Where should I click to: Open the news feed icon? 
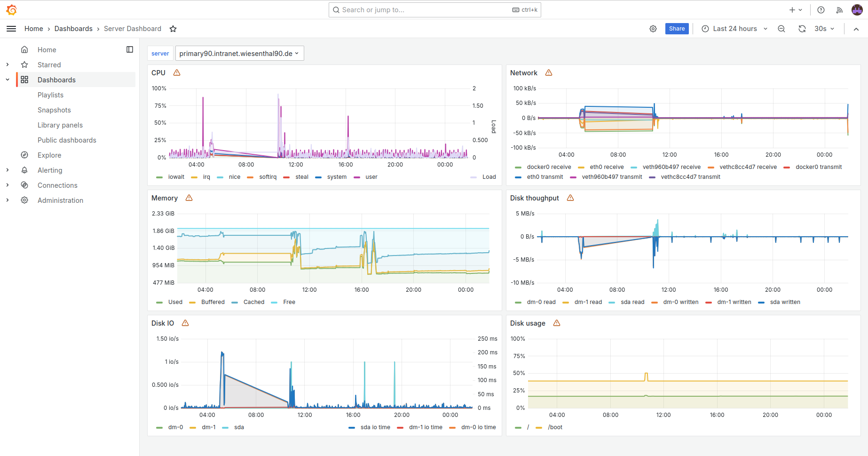click(839, 10)
